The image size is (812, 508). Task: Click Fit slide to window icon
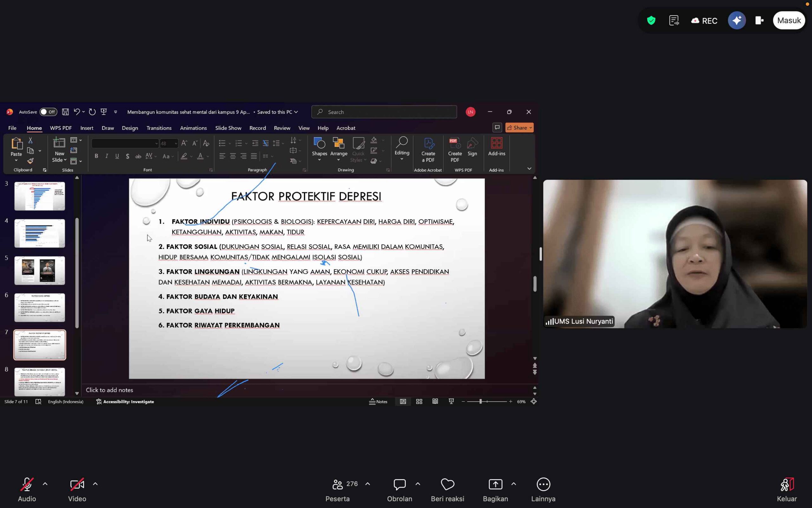[534, 402]
